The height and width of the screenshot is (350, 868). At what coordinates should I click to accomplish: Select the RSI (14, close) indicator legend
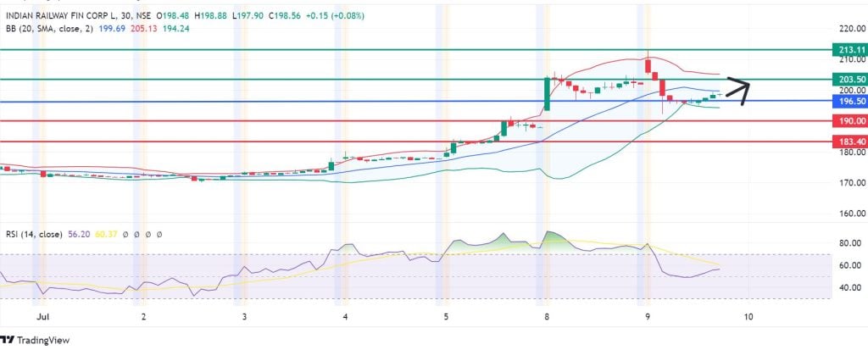[34, 234]
